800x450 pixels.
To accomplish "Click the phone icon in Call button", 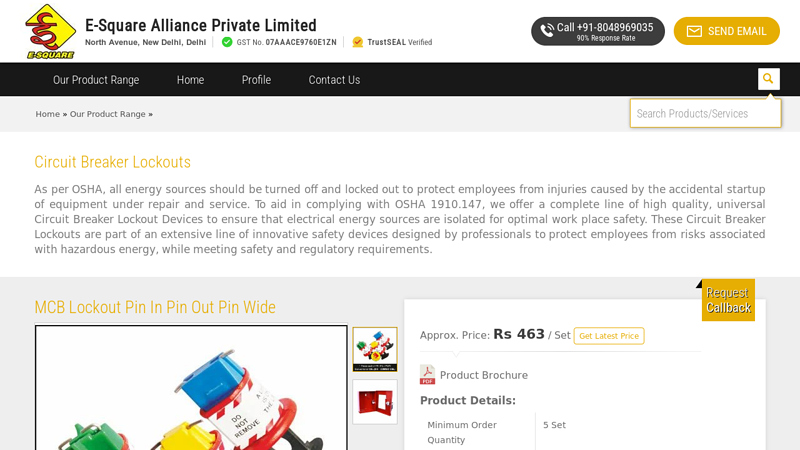I will (x=547, y=31).
